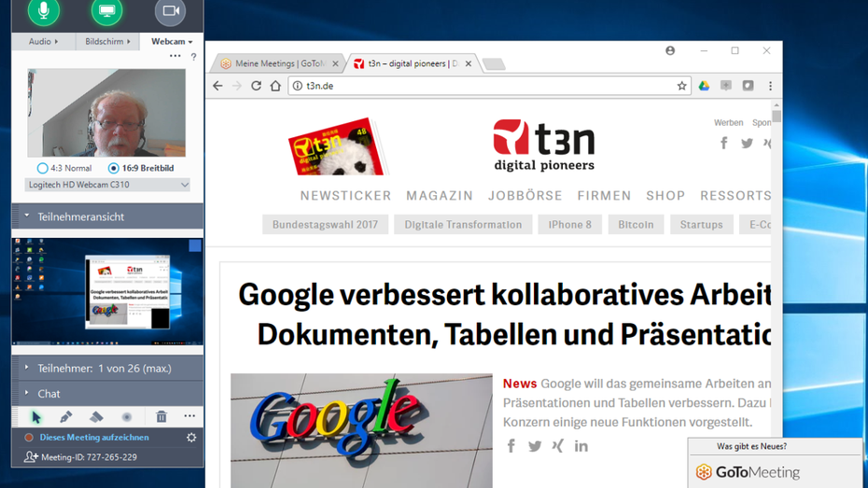Toggle screen sharing green button
The height and width of the screenshot is (488, 868).
[106, 10]
